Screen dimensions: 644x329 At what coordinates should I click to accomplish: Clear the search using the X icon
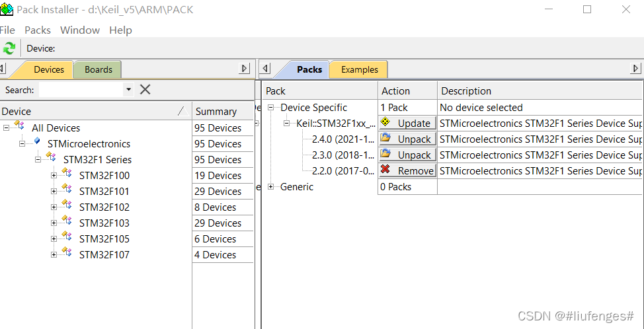(x=145, y=89)
